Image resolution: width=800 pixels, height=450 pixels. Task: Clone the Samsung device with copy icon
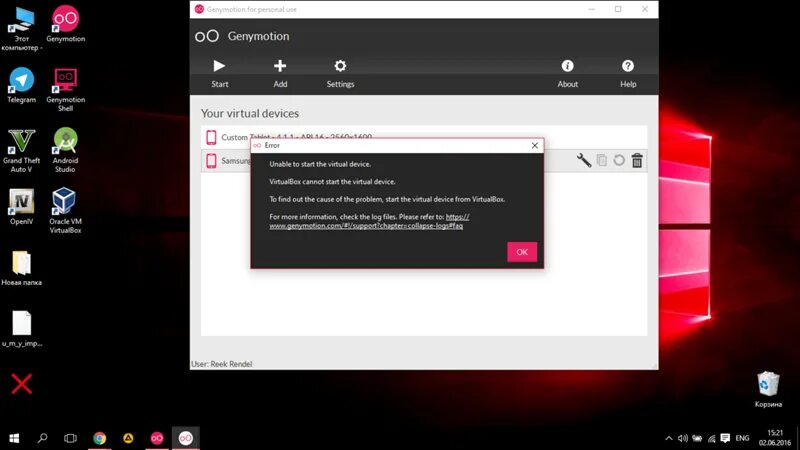[602, 161]
